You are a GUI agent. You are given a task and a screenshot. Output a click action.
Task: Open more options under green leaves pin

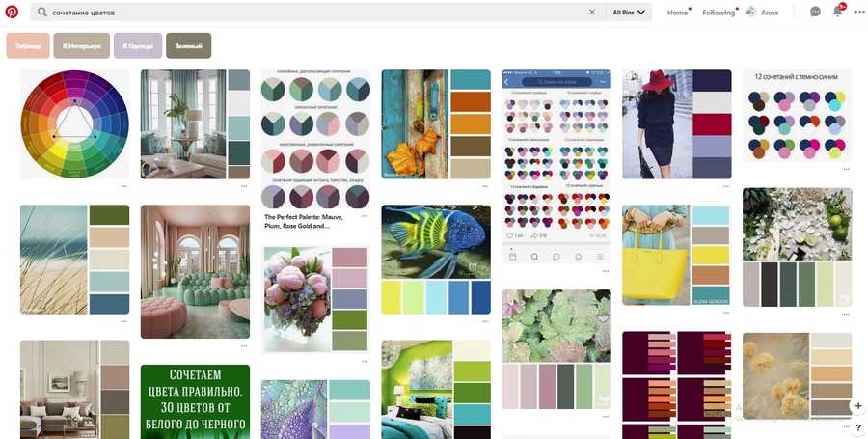click(x=606, y=416)
